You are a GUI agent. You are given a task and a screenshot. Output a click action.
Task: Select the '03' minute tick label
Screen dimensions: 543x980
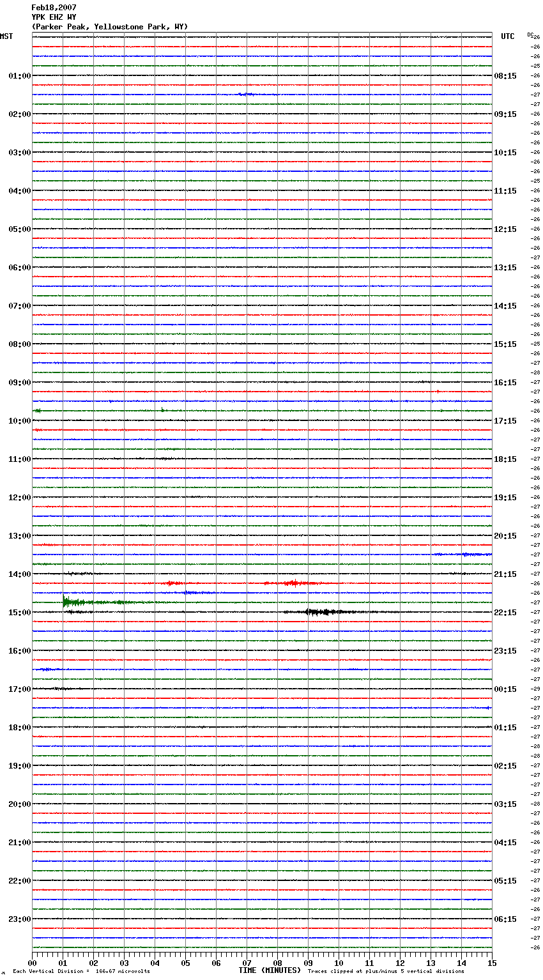click(x=124, y=963)
